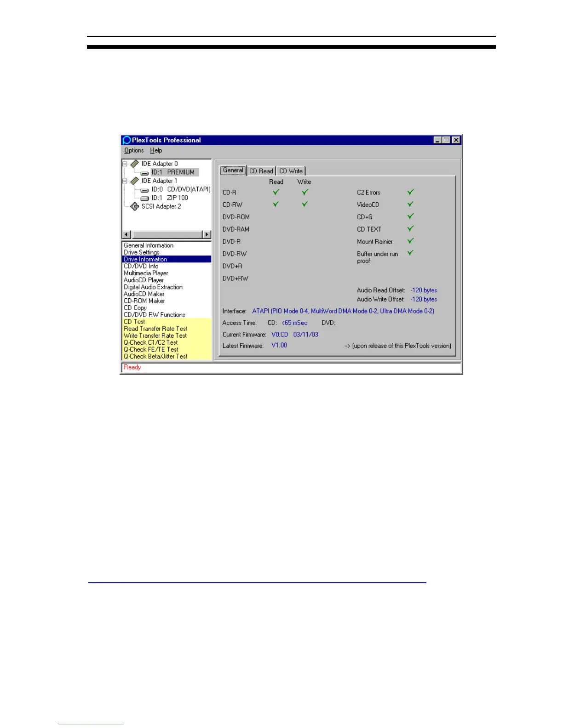Image resolution: width=563 pixels, height=728 pixels.
Task: Click the CD access time value <65 mSec
Action: click(x=294, y=323)
